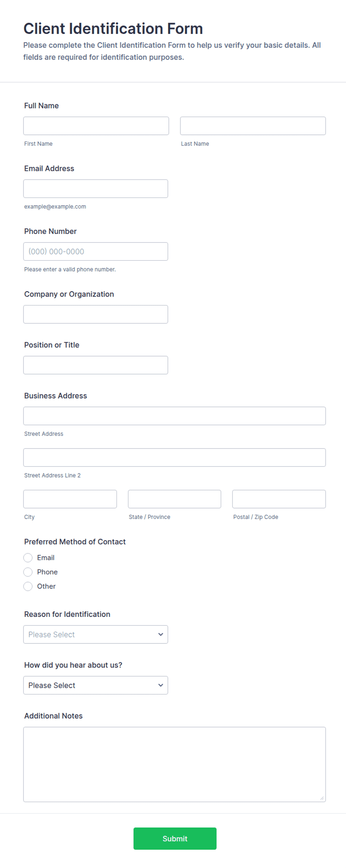The width and height of the screenshot is (346, 868).
Task: Choose Phone as preferred contact method
Action: [28, 572]
